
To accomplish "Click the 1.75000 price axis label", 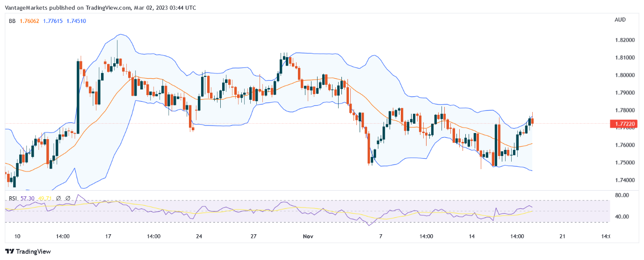I will 625,163.
